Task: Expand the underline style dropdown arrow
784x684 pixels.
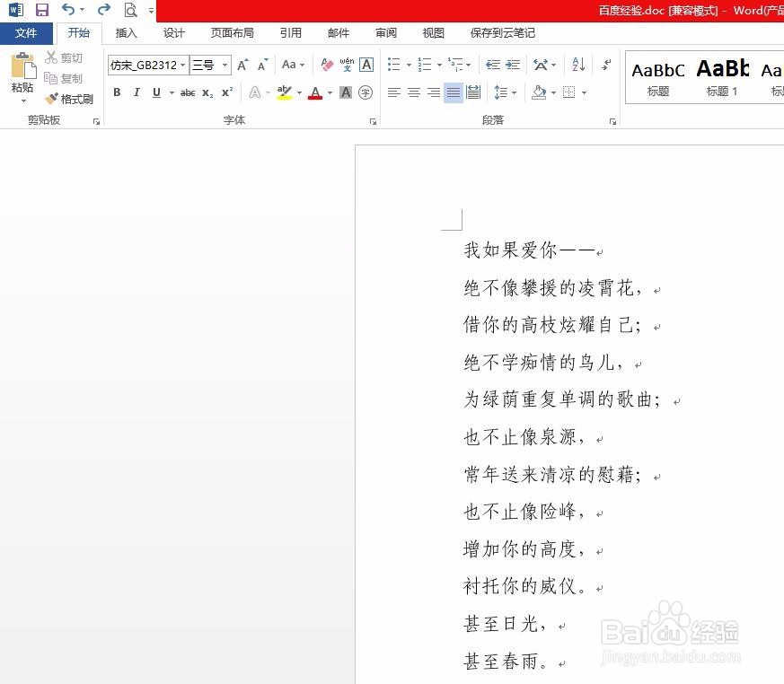Action: (x=172, y=93)
